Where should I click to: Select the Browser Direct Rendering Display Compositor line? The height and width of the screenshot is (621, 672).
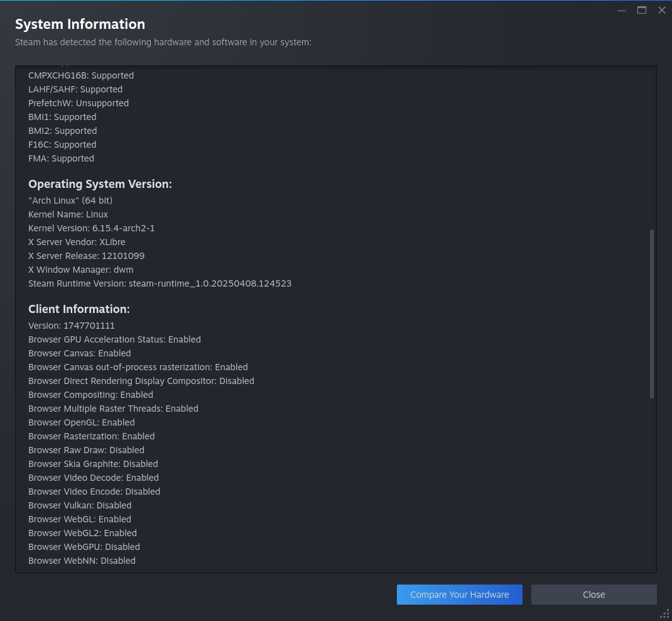pos(141,381)
